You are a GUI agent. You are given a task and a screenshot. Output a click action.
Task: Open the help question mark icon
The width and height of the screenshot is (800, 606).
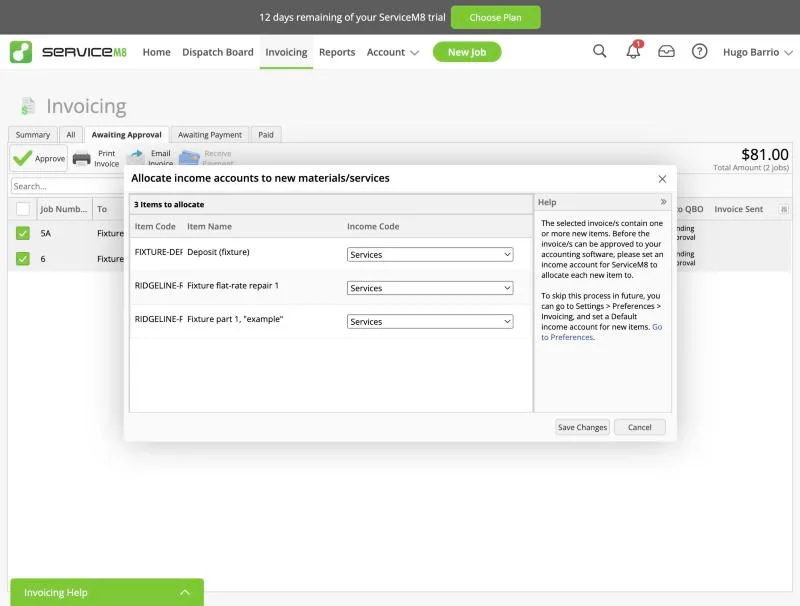pyautogui.click(x=699, y=52)
